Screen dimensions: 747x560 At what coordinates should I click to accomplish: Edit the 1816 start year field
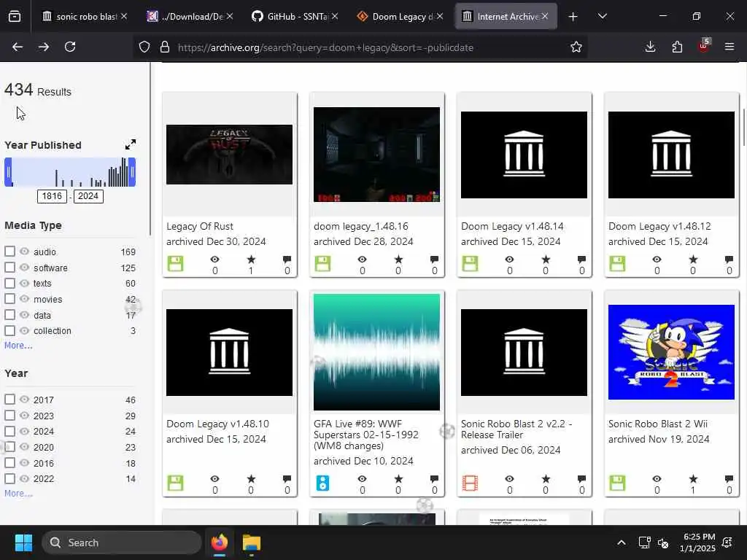(x=52, y=196)
